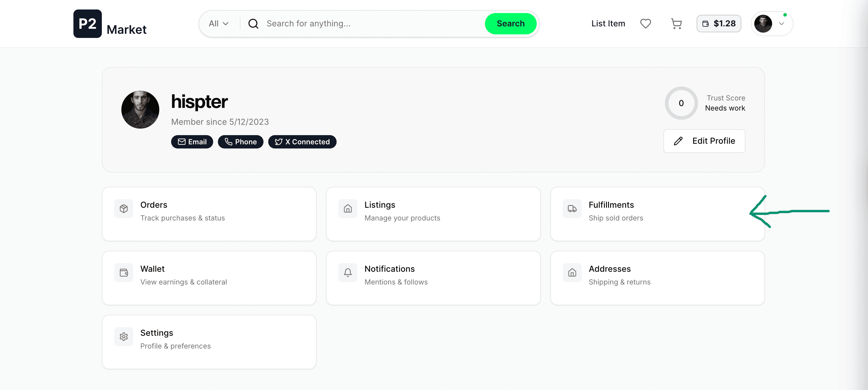This screenshot has height=390, width=868.
Task: Click the Search for anything field
Action: click(x=371, y=24)
